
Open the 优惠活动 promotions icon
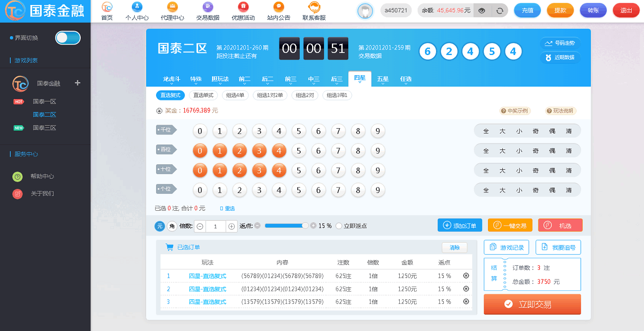pyautogui.click(x=242, y=11)
